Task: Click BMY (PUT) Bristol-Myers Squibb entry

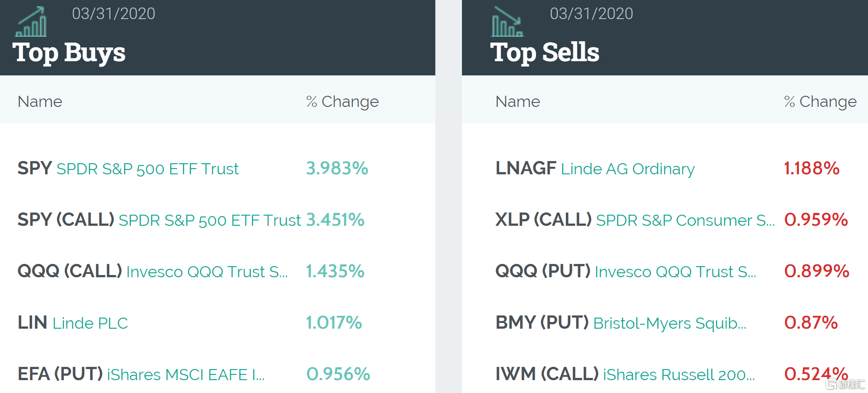Action: point(620,323)
